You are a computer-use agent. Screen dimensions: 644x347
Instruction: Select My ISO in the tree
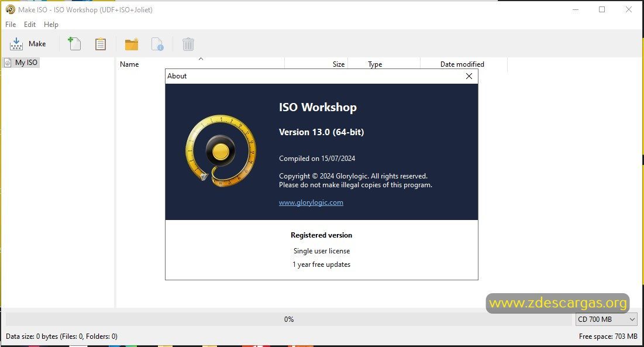coord(22,63)
